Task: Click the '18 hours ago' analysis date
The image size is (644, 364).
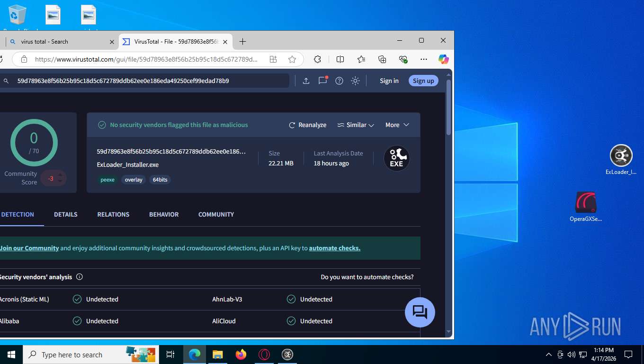Action: tap(331, 163)
